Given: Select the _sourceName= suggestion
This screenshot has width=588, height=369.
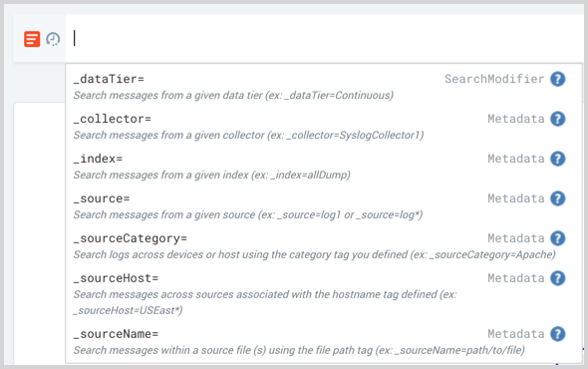Looking at the screenshot, I should click(x=324, y=342).
